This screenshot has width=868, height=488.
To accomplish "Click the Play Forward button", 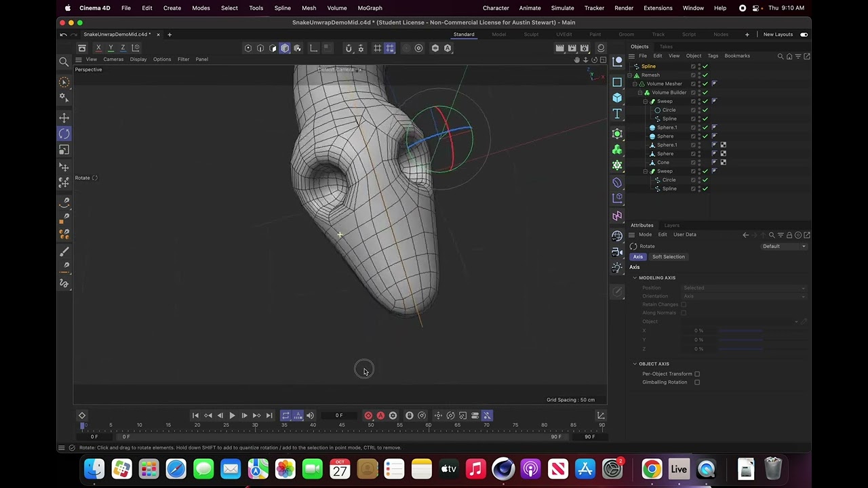I will pos(232,415).
